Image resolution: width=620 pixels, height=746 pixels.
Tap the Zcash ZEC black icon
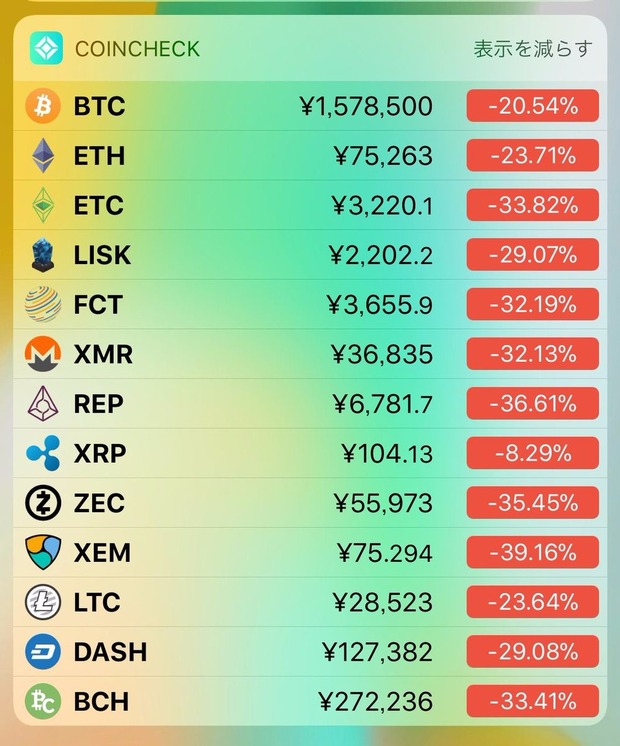point(43,503)
